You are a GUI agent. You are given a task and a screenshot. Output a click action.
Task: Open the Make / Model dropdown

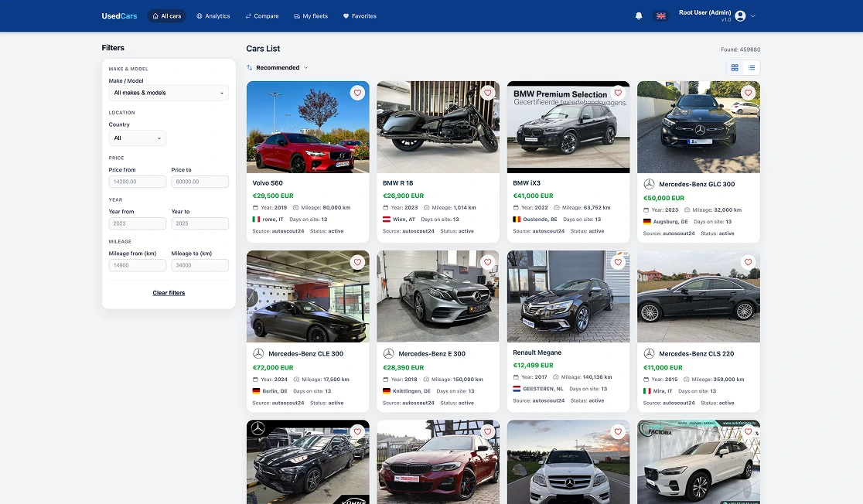tap(169, 93)
